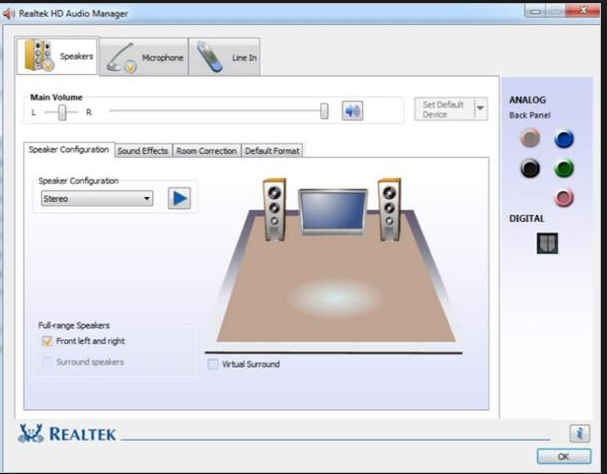This screenshot has height=474, width=607.
Task: Open the Sound Effects tab
Action: pos(143,151)
